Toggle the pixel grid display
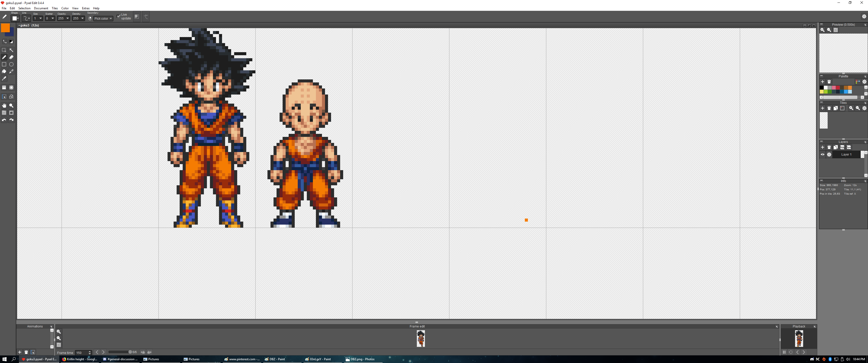 (4, 113)
